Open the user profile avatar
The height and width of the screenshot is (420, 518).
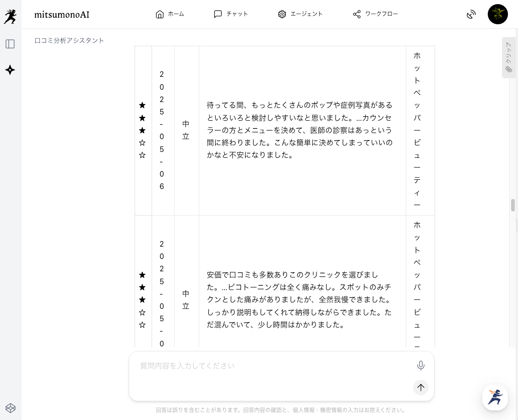[x=497, y=15]
